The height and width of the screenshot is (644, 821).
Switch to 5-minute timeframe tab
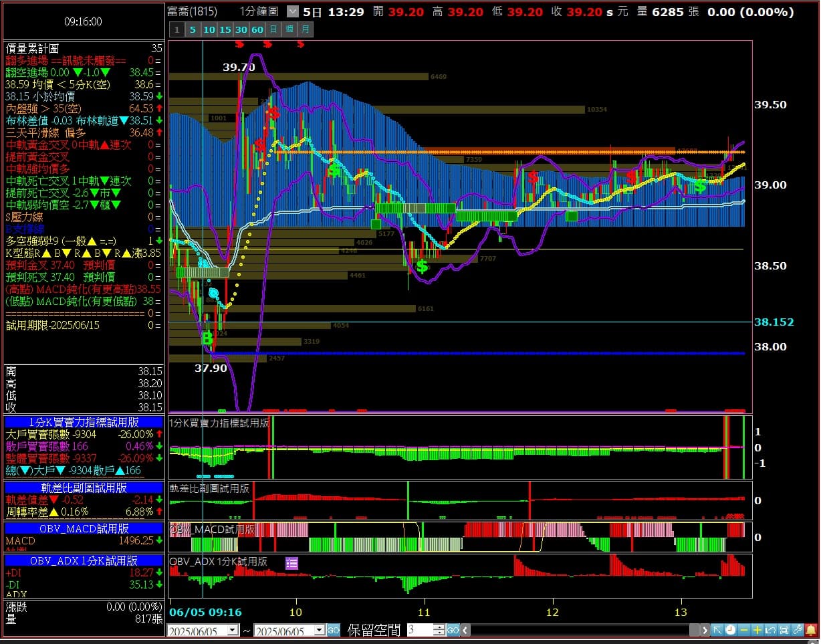[193, 29]
